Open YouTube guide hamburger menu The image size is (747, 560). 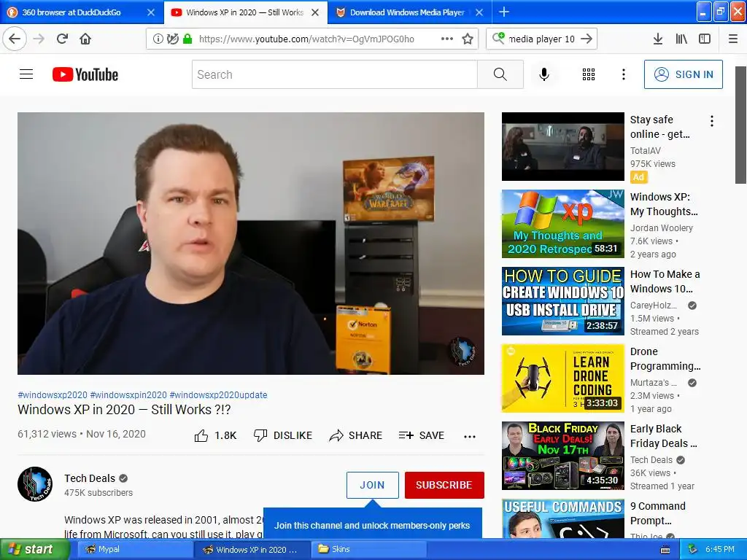(26, 74)
